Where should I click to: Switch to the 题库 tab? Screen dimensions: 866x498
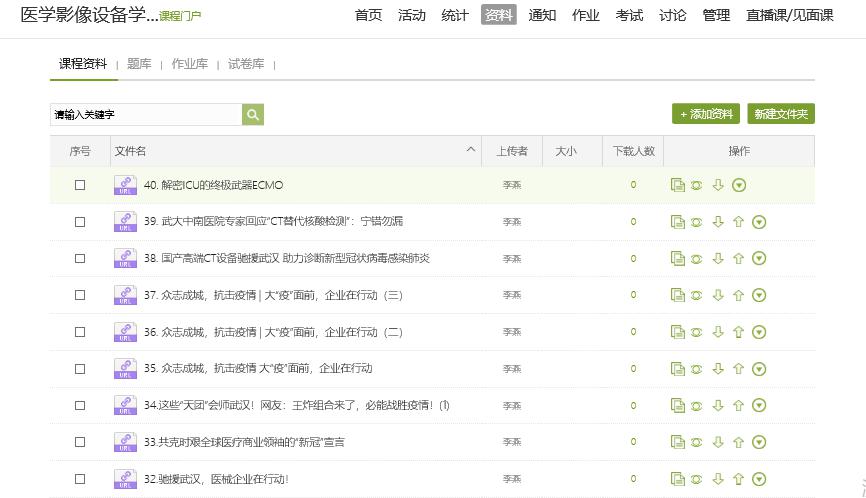[139, 64]
